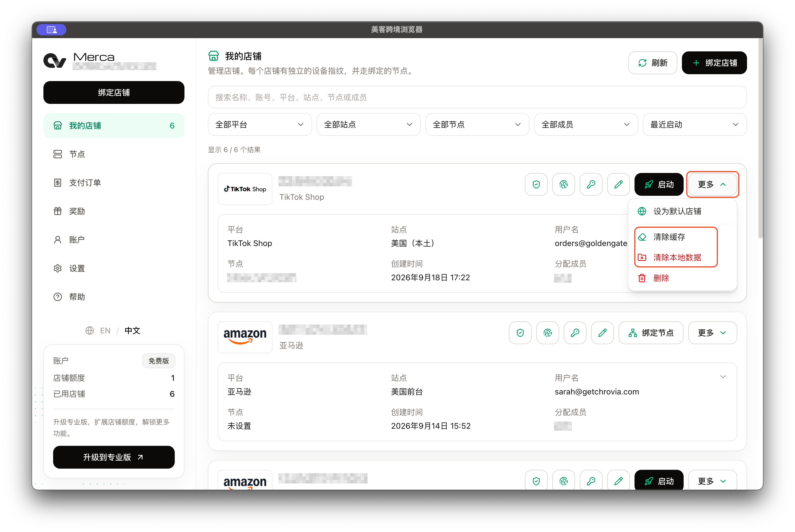The image size is (795, 532).
Task: Open the 全部成员 member filter
Action: [586, 124]
